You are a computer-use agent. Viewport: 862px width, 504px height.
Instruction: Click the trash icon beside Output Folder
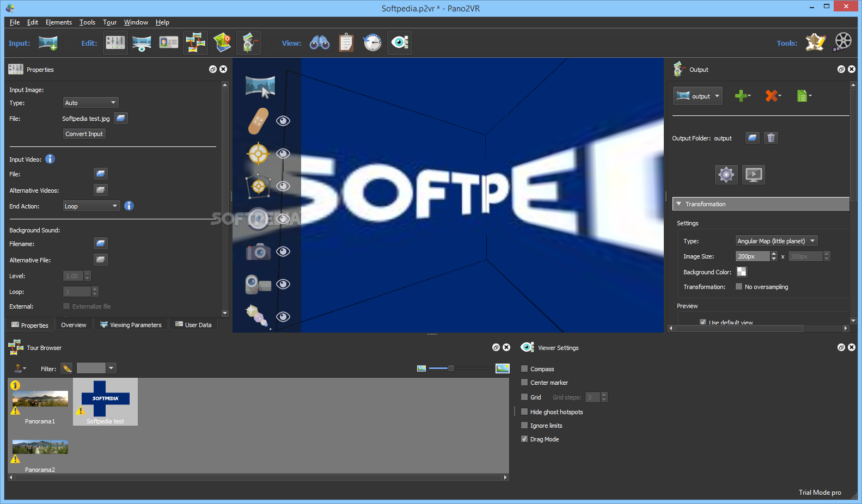pyautogui.click(x=771, y=138)
